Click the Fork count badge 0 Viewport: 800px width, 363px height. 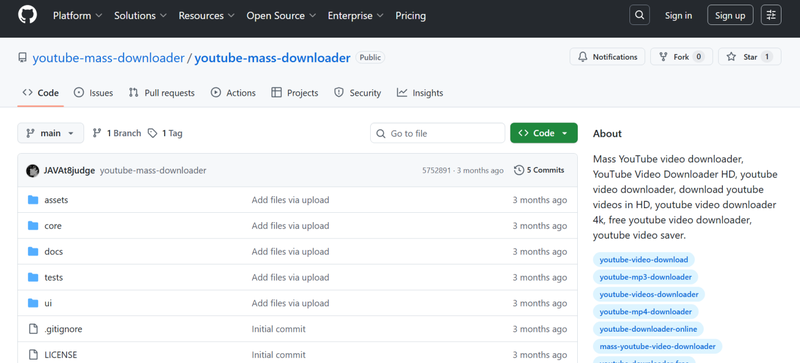click(698, 57)
